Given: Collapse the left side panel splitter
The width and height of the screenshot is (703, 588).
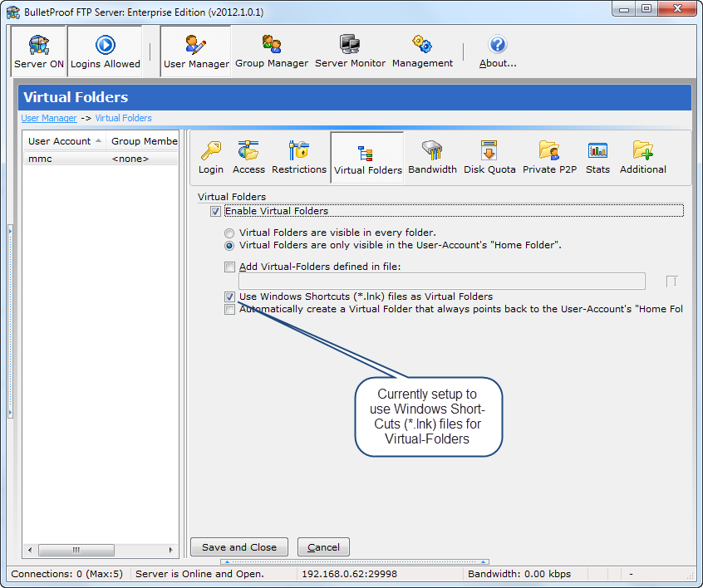Looking at the screenshot, I should point(10,321).
